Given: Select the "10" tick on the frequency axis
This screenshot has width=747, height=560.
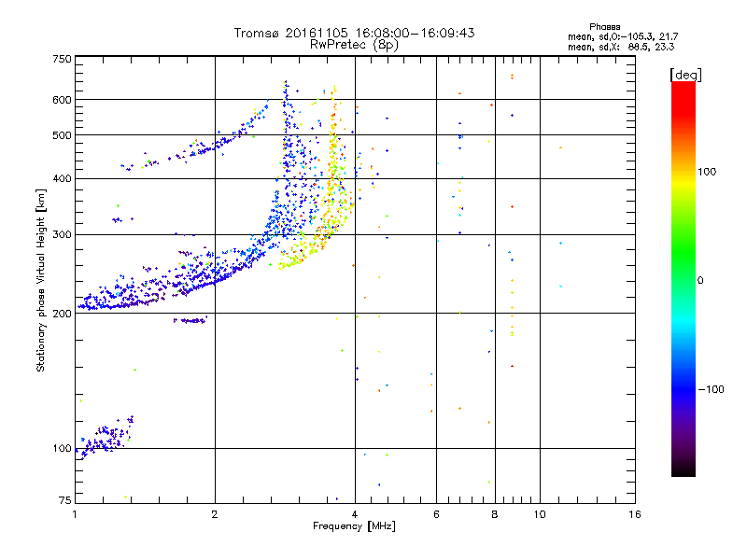Looking at the screenshot, I should [x=540, y=514].
